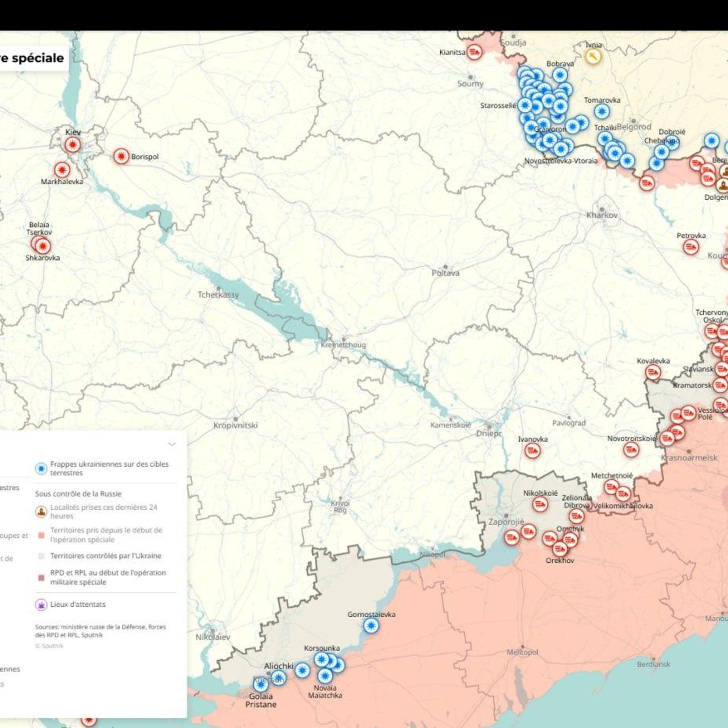Open the Kovalevka combat icon
728x728 pixels.
653,373
